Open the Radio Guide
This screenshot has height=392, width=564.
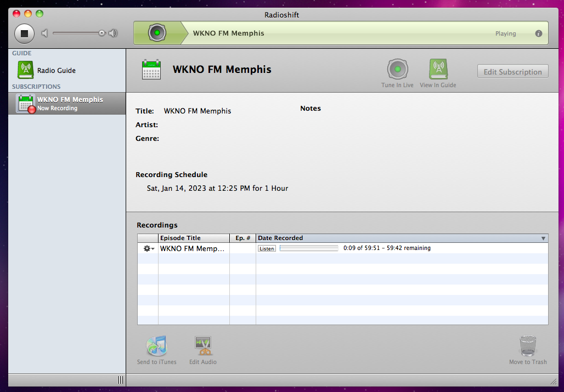pos(47,70)
